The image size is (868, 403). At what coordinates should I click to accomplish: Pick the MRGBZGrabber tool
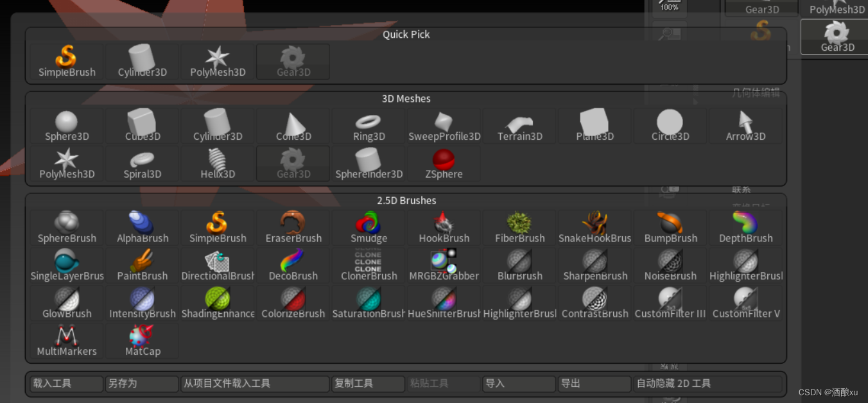tap(444, 266)
